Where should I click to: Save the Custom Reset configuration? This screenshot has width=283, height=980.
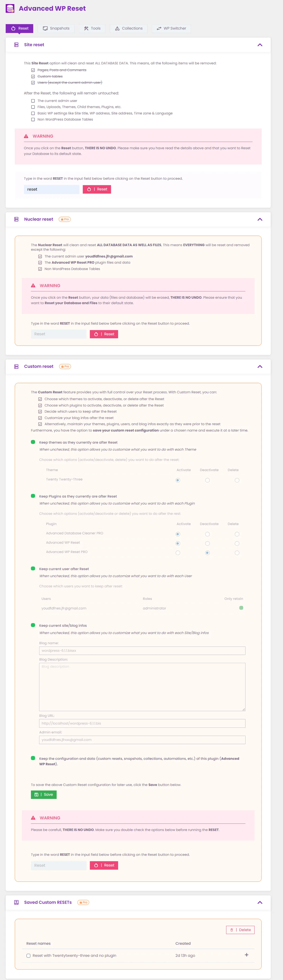coord(44,795)
